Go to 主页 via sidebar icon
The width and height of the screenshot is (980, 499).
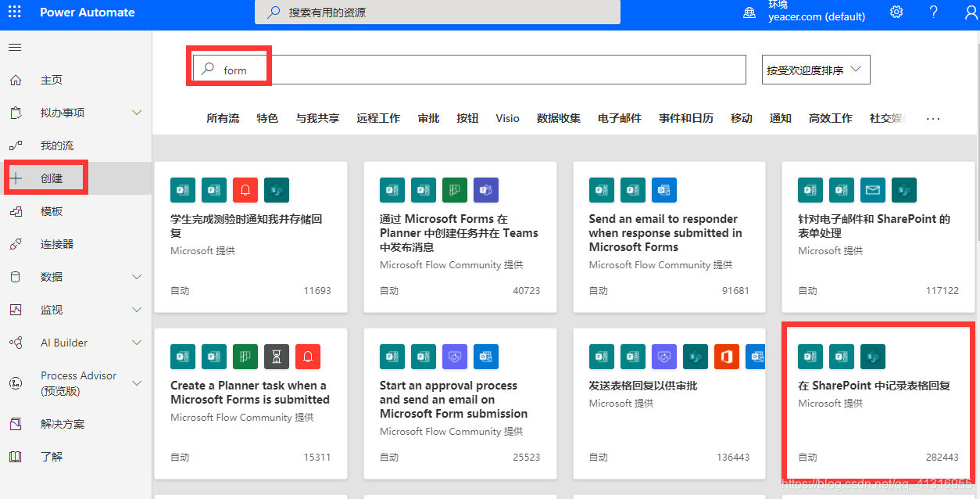51,79
